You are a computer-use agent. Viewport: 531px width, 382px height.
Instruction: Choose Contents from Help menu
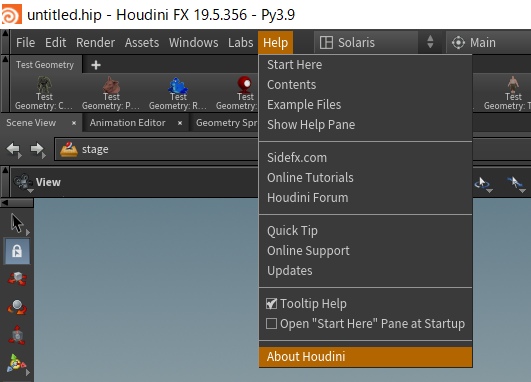point(366,85)
